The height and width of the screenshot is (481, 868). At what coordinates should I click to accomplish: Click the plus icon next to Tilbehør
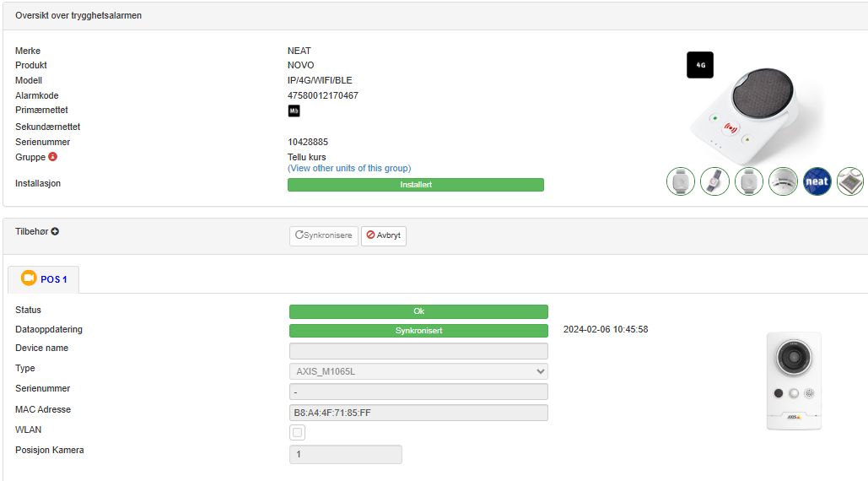pyautogui.click(x=55, y=231)
